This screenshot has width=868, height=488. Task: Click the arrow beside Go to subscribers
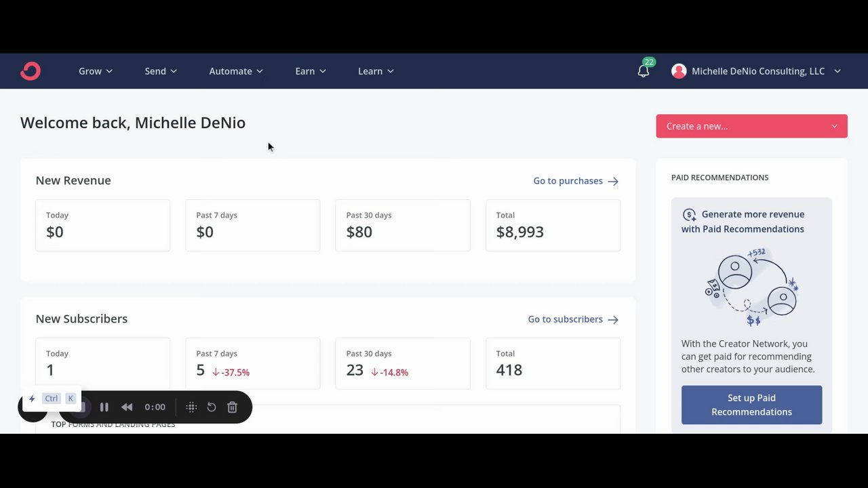(613, 319)
